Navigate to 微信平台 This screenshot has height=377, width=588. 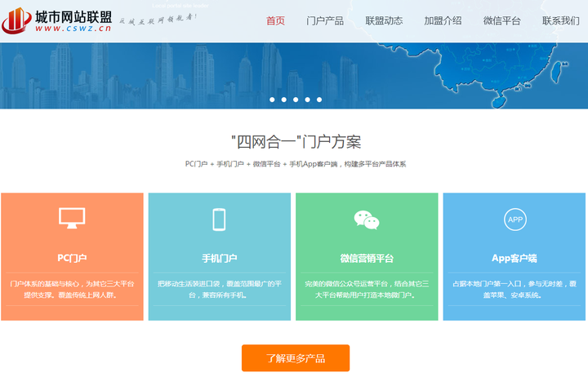[x=501, y=21]
